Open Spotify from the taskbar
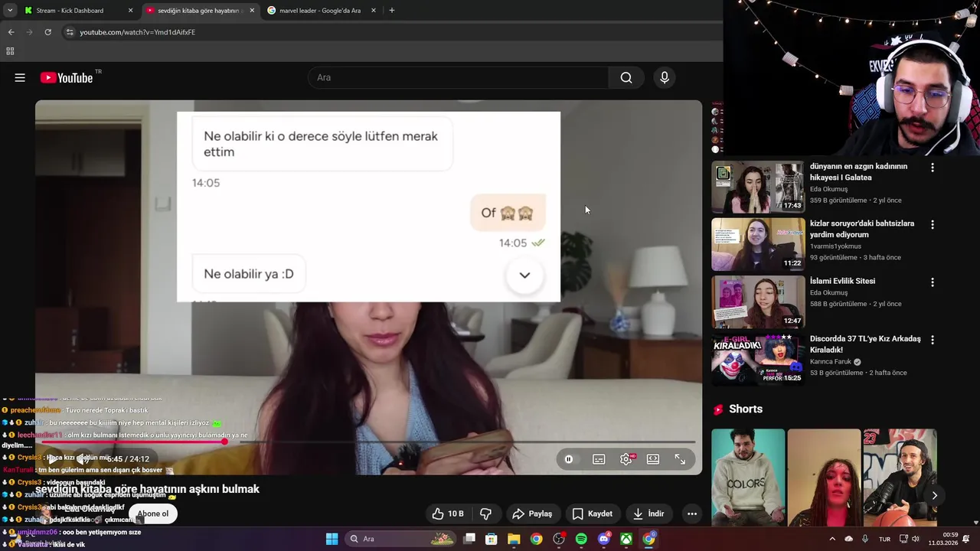This screenshot has width=980, height=551. point(581,539)
